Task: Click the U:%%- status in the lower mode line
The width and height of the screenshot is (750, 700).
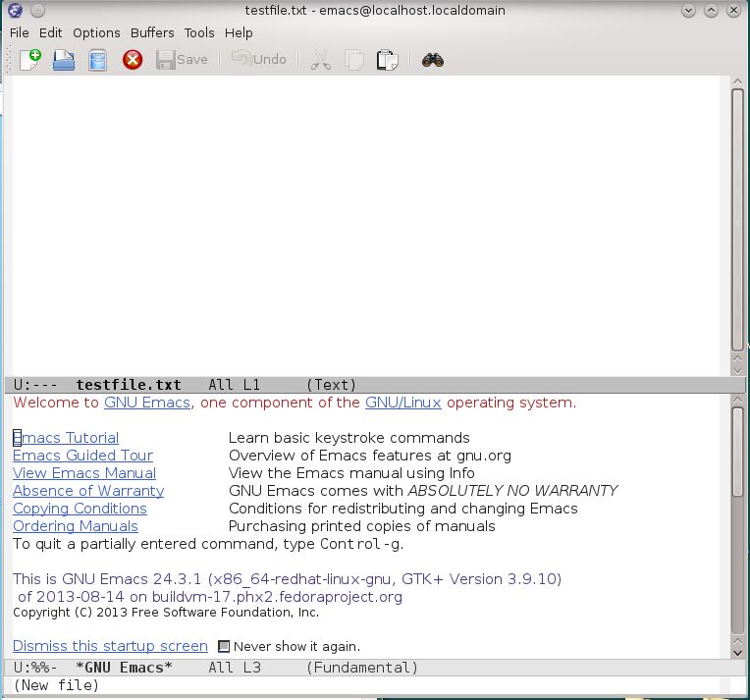Action: tap(35, 668)
